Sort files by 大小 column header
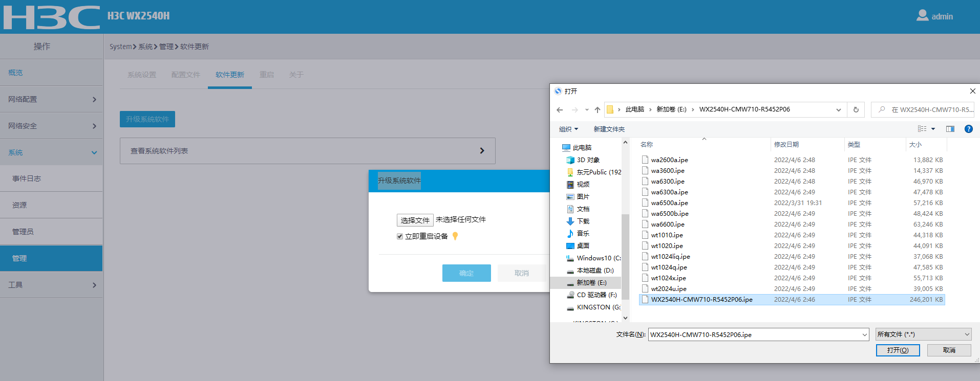Image resolution: width=980 pixels, height=381 pixels. click(926, 145)
